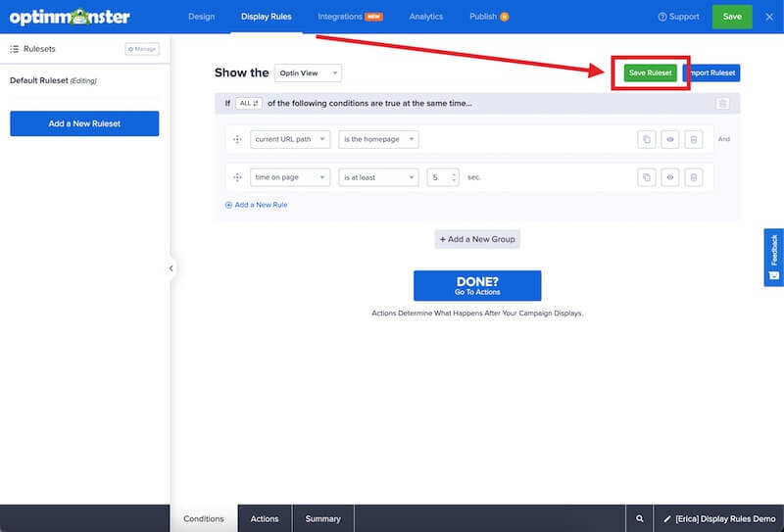This screenshot has width=784, height=532.
Task: Click the Support help link
Action: [x=678, y=17]
